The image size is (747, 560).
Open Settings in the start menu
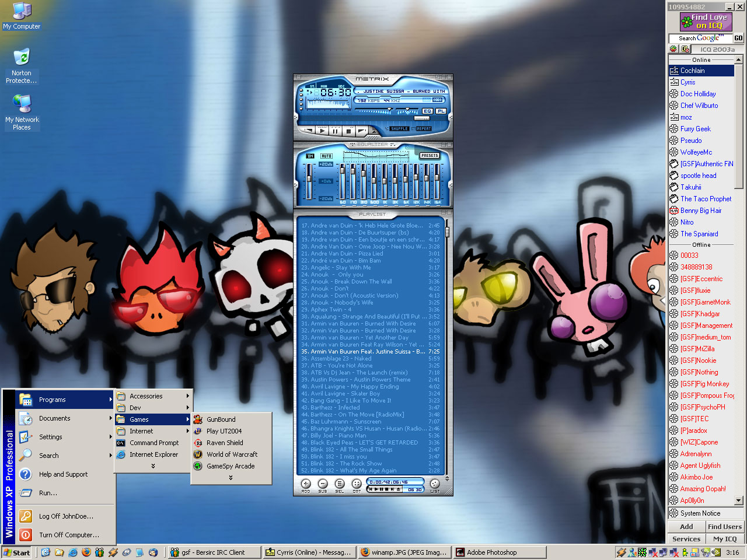coord(65,437)
